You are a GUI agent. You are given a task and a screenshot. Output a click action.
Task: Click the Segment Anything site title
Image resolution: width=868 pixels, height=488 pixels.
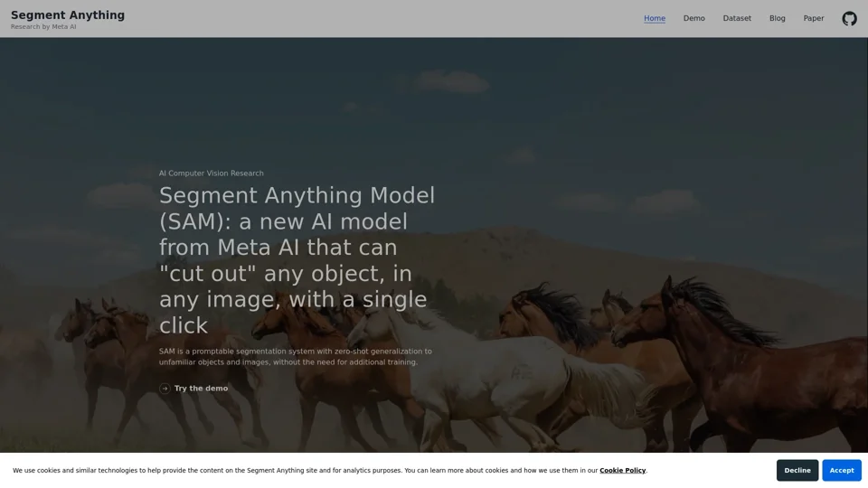[68, 15]
